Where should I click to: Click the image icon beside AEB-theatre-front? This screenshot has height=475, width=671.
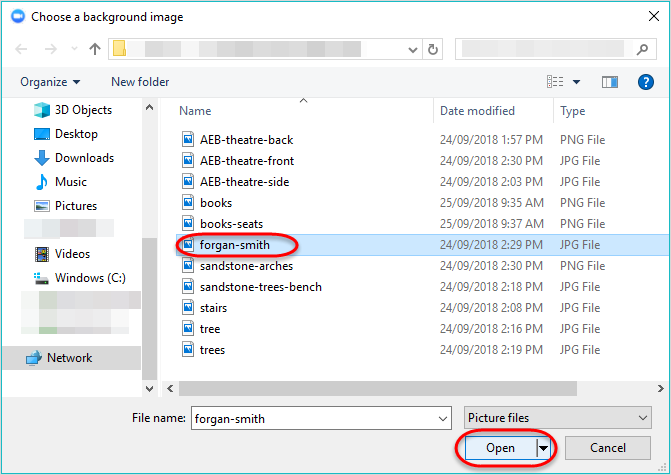[188, 160]
